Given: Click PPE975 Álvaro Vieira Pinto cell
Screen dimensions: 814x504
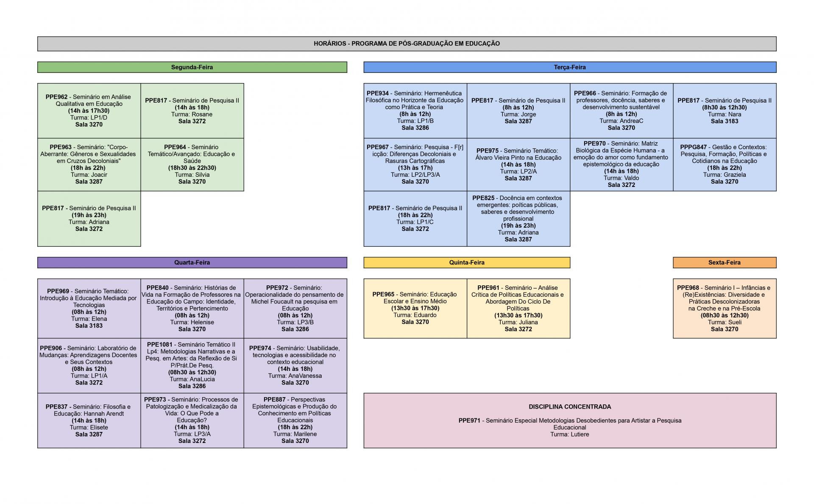Looking at the screenshot, I should [518, 164].
